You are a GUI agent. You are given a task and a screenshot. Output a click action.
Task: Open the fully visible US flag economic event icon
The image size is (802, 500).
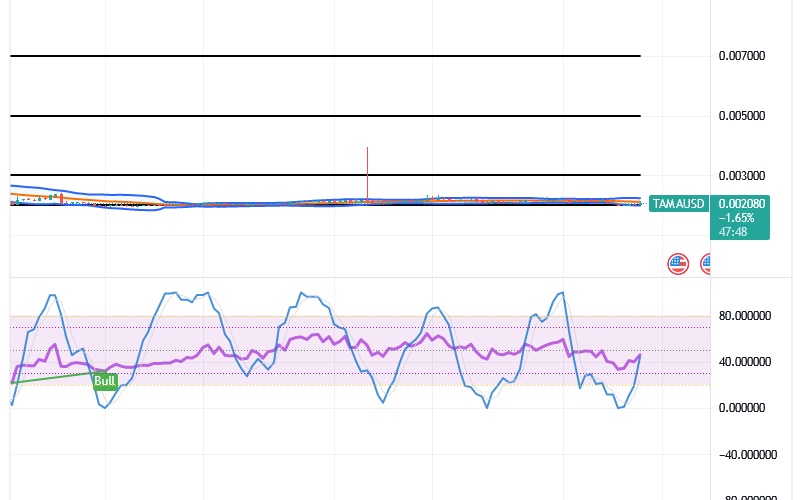point(678,264)
